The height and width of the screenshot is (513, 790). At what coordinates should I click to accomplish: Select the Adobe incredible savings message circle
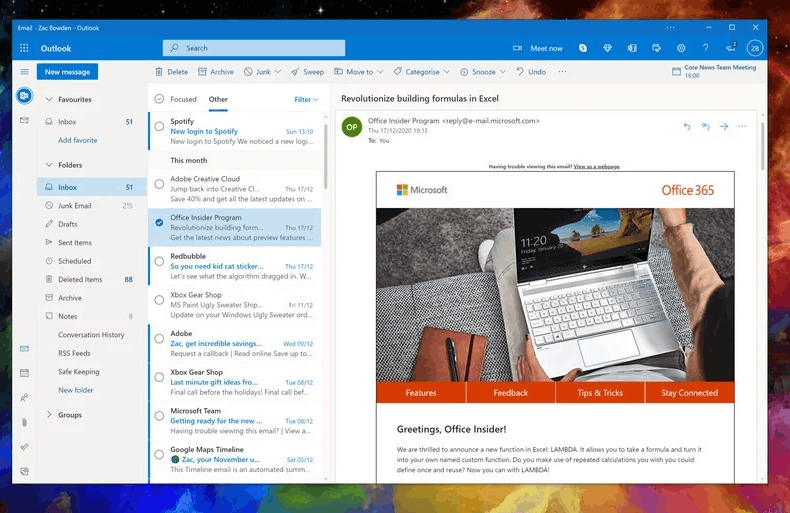[x=159, y=339]
